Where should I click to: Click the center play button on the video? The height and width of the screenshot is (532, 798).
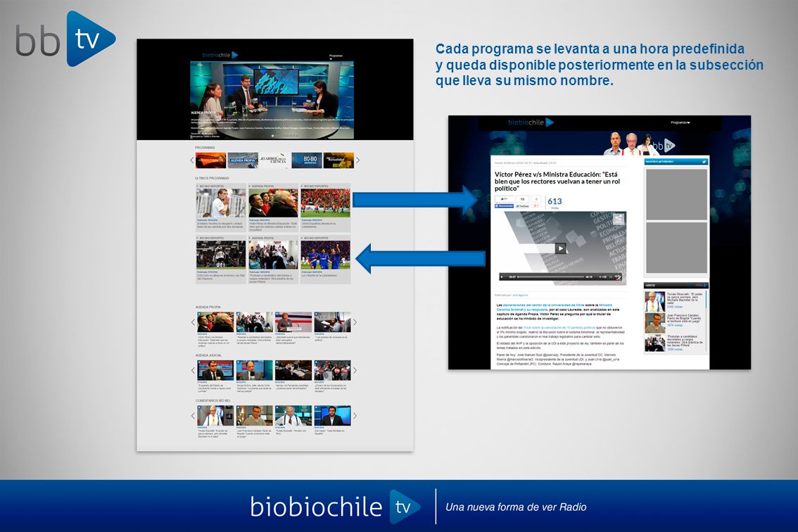point(560,248)
